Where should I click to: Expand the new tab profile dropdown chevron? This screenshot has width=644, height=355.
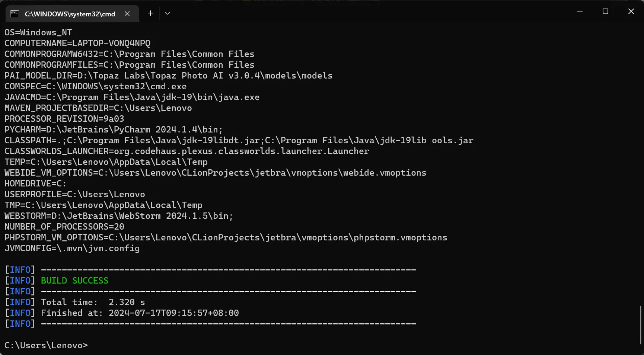[168, 13]
